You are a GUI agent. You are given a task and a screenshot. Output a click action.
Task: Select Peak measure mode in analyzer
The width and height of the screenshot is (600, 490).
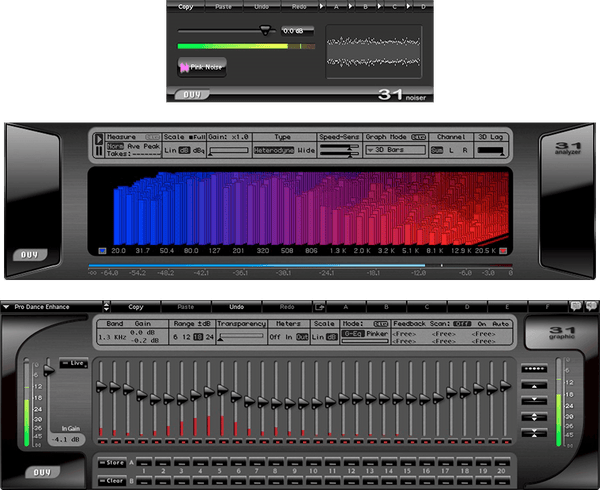coord(151,147)
